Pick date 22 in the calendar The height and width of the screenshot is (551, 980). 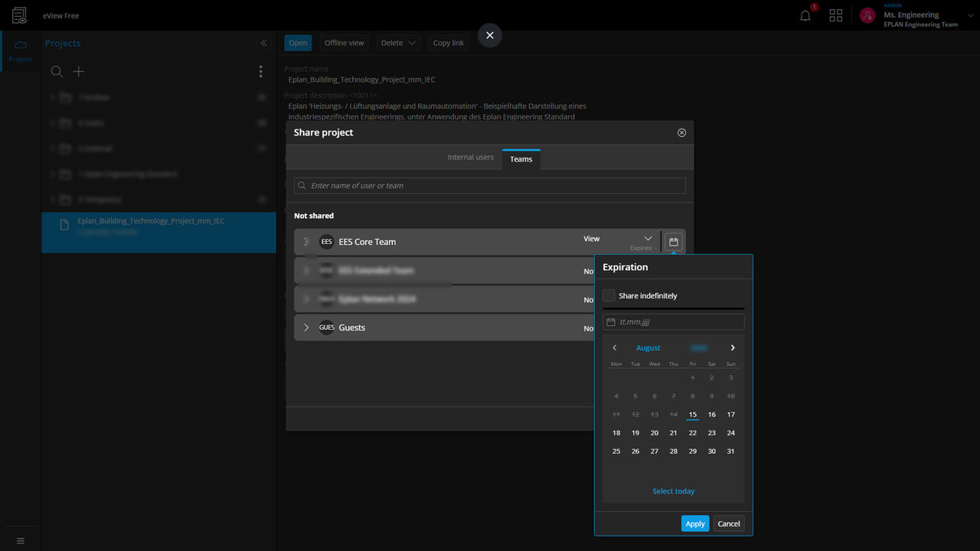coord(692,433)
